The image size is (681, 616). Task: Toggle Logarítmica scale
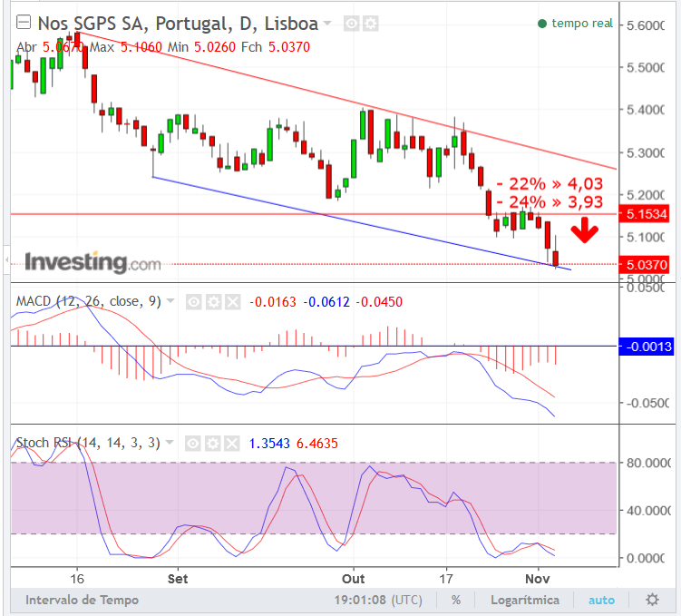pos(525,600)
